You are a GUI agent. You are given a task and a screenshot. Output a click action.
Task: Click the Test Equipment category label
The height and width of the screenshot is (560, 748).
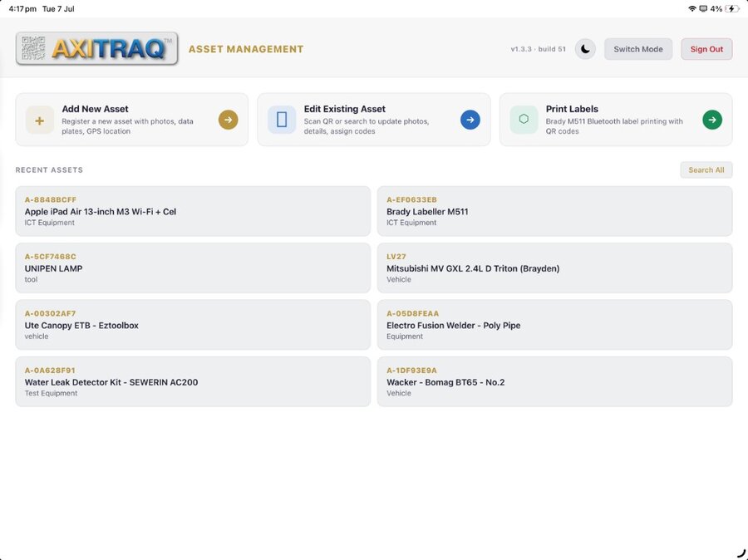(51, 394)
